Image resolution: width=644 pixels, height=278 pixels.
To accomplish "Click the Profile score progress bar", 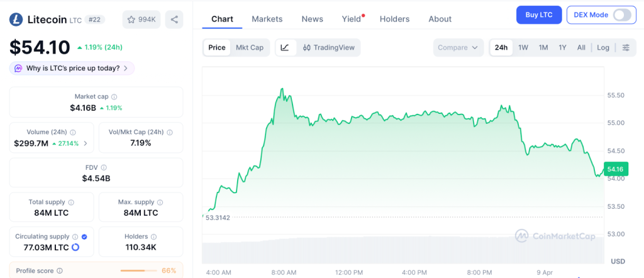I will (138, 271).
